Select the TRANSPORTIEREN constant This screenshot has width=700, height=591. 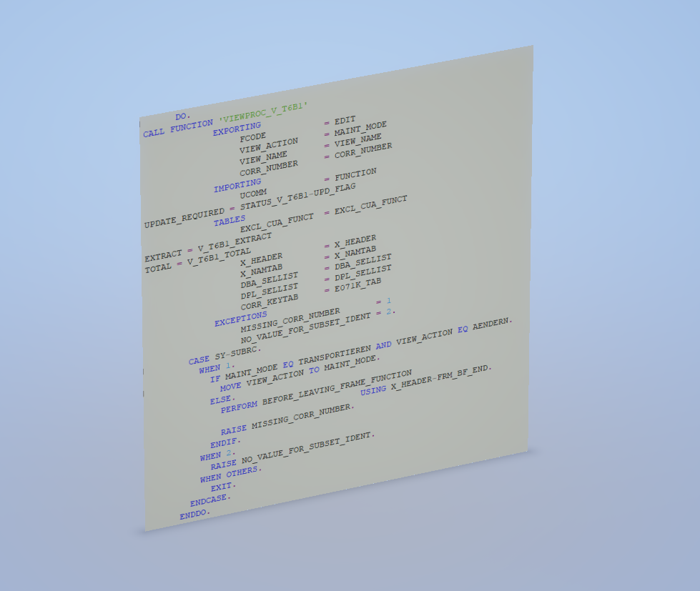(x=335, y=354)
